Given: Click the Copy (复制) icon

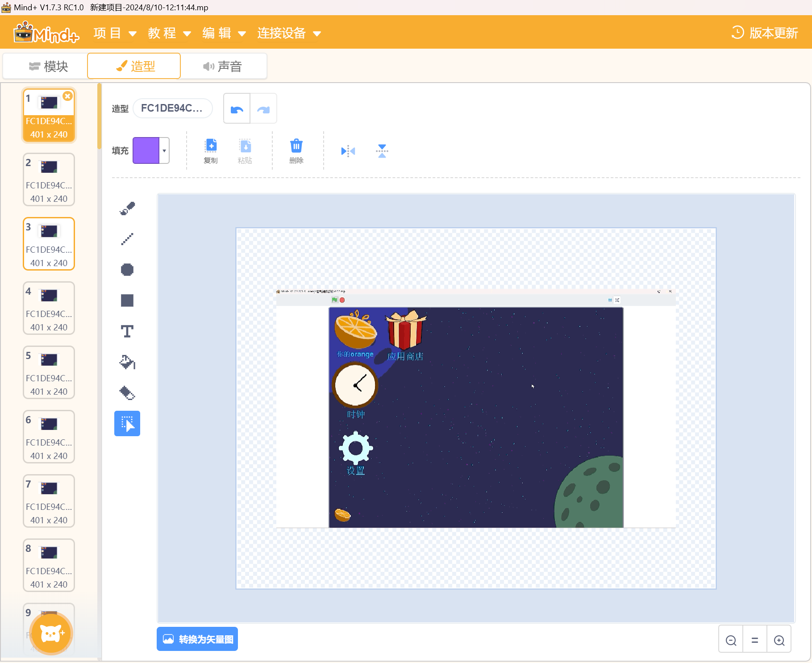Looking at the screenshot, I should (211, 151).
